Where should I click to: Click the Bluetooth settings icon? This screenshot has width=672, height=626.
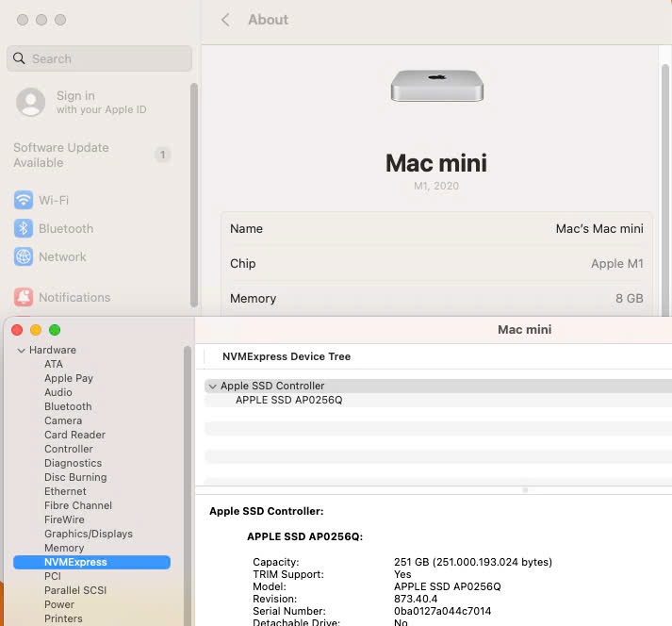(x=24, y=228)
